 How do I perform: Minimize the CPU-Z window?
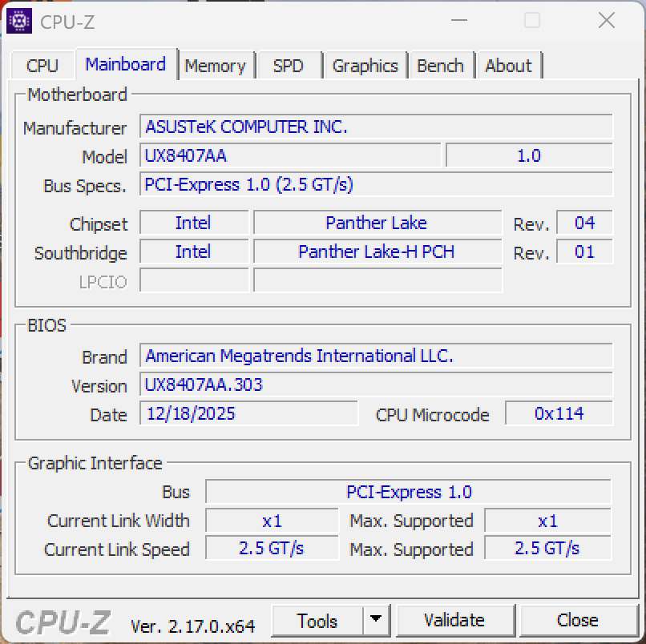(x=458, y=22)
